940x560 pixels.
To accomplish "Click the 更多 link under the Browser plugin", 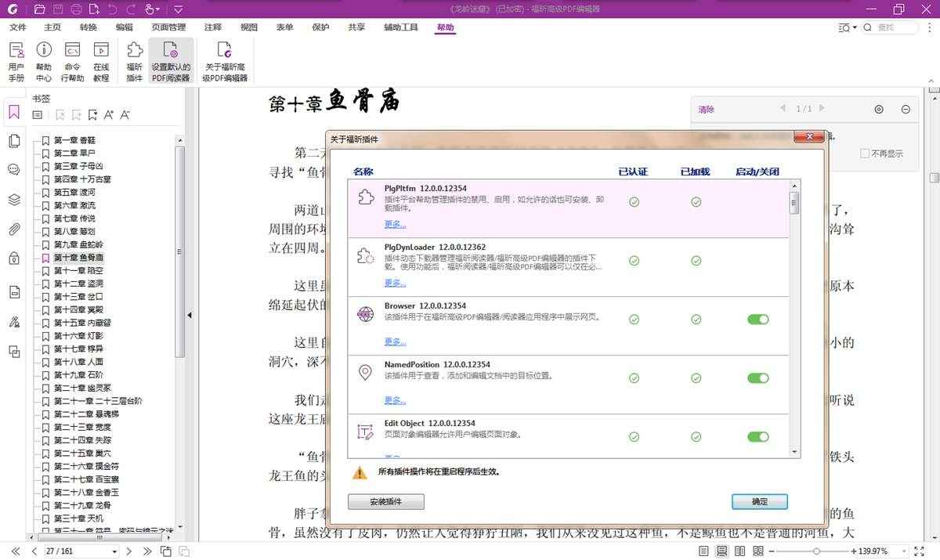I will [395, 341].
